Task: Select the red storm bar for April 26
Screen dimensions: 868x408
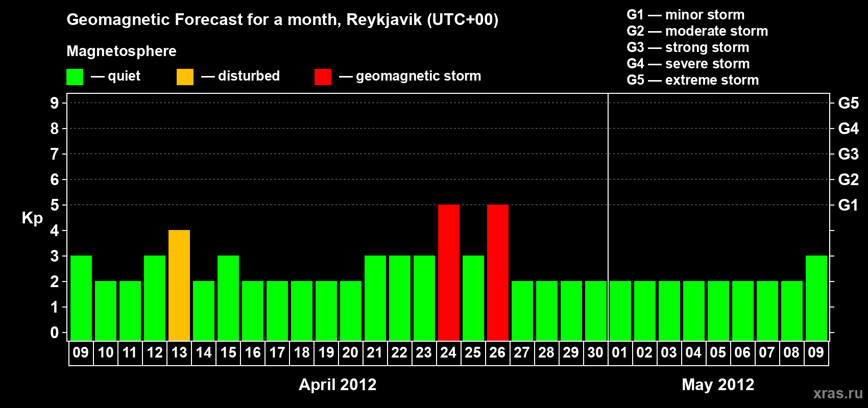Action: [x=498, y=272]
